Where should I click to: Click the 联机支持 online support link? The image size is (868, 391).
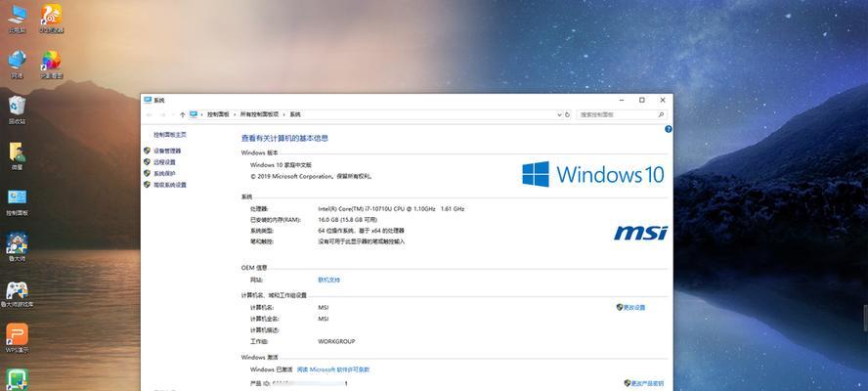[328, 281]
